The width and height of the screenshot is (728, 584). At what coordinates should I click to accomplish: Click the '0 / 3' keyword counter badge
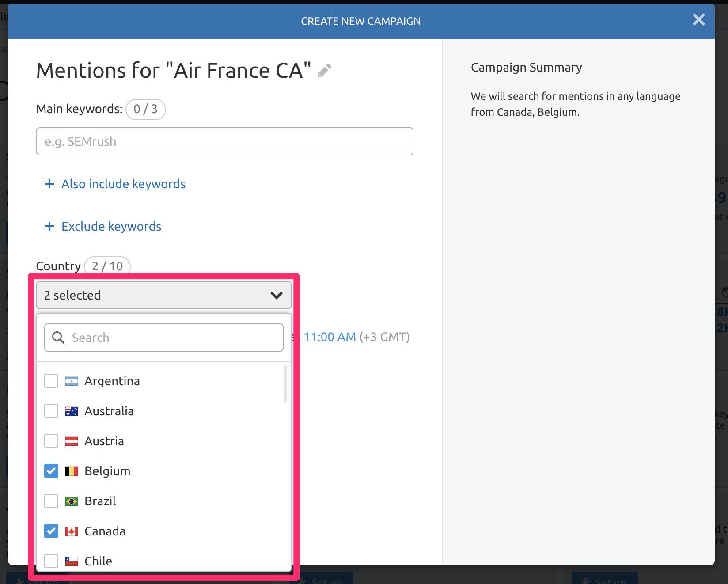[x=146, y=109]
